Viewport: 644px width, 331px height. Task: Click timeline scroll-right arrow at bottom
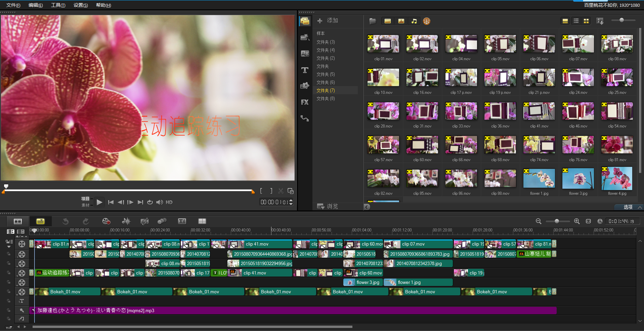click(x=25, y=327)
